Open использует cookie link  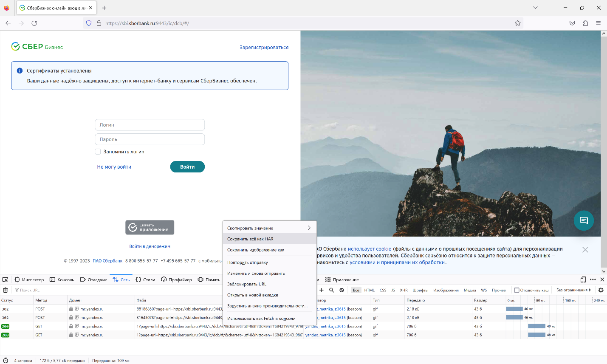[x=370, y=249]
